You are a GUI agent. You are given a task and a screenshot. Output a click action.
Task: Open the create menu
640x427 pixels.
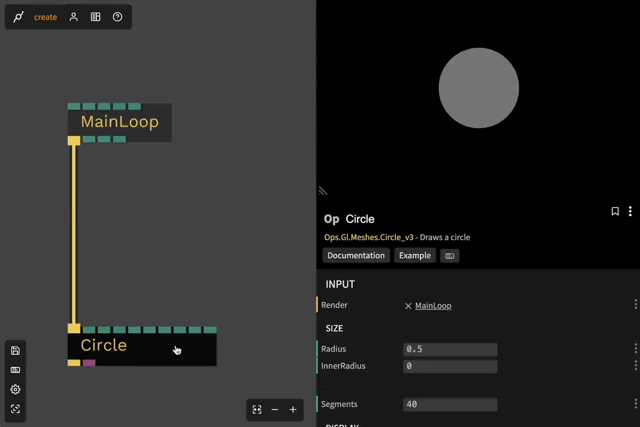(45, 17)
